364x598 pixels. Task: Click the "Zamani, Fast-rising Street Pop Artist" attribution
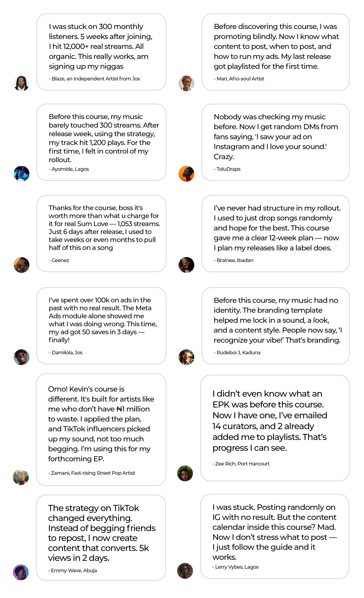[x=92, y=473]
